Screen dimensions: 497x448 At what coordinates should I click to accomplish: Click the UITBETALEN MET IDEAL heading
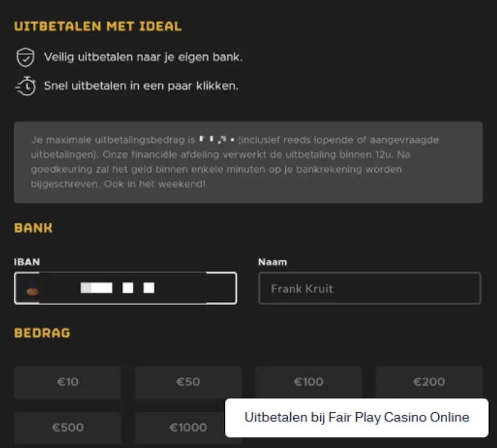coord(99,27)
